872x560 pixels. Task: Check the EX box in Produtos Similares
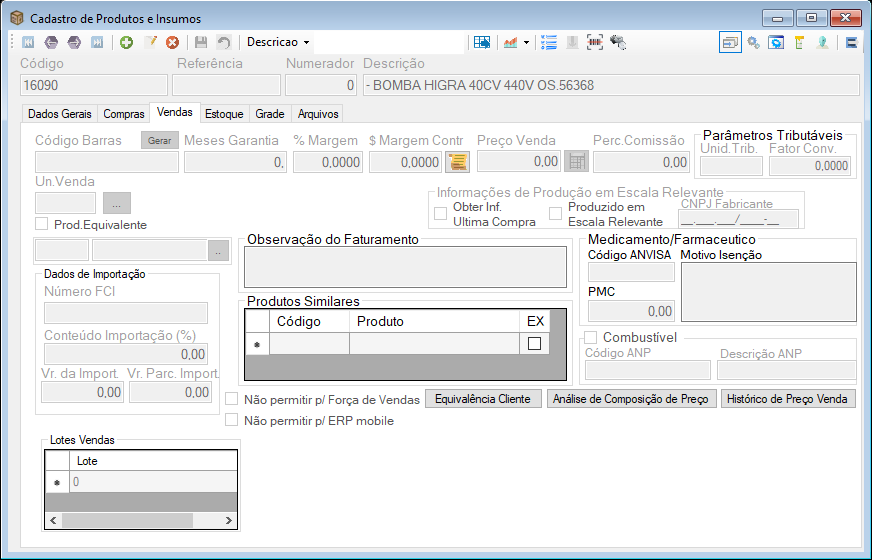tap(534, 344)
